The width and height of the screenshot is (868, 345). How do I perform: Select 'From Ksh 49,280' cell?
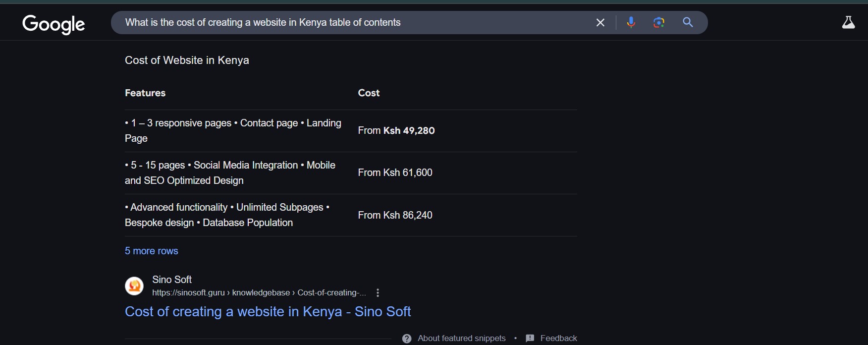(396, 131)
